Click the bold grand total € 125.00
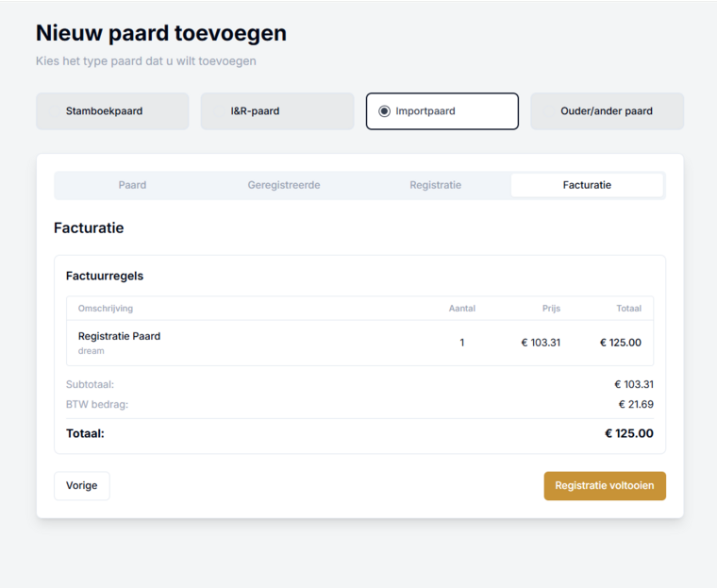717x588 pixels. click(629, 433)
